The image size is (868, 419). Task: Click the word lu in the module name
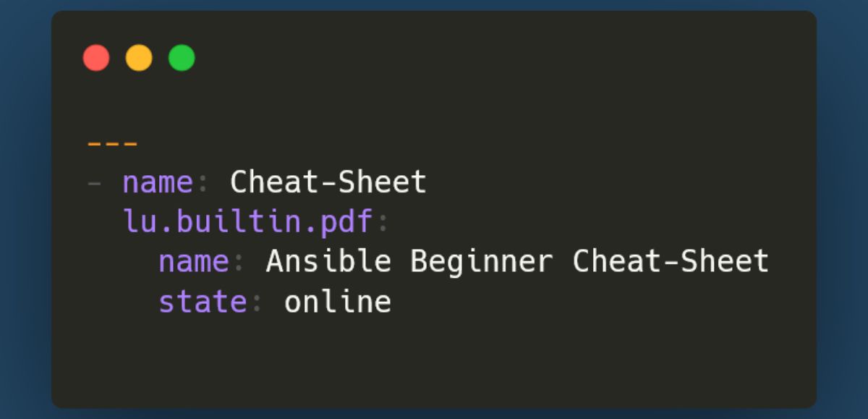tap(140, 222)
